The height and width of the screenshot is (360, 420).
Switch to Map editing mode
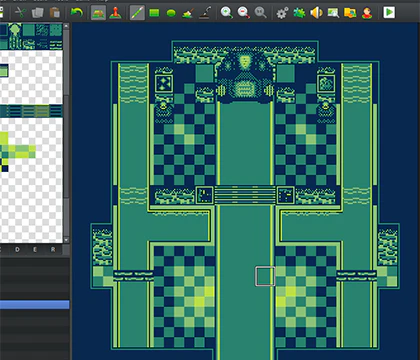pos(98,13)
